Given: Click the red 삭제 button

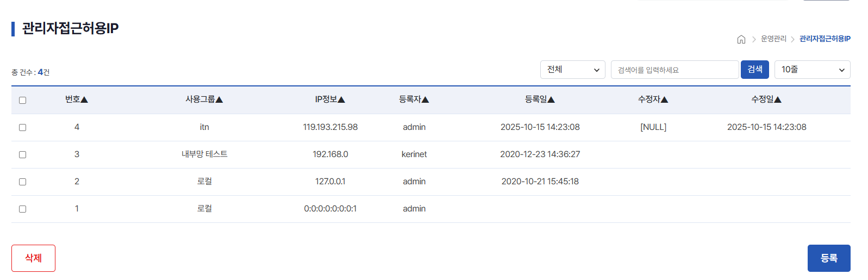Looking at the screenshot, I should tap(33, 258).
